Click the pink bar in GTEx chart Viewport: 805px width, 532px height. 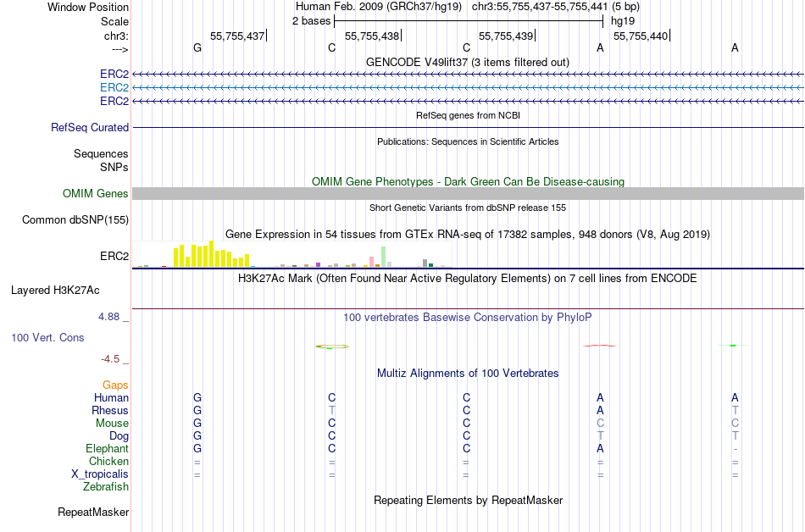(x=372, y=262)
